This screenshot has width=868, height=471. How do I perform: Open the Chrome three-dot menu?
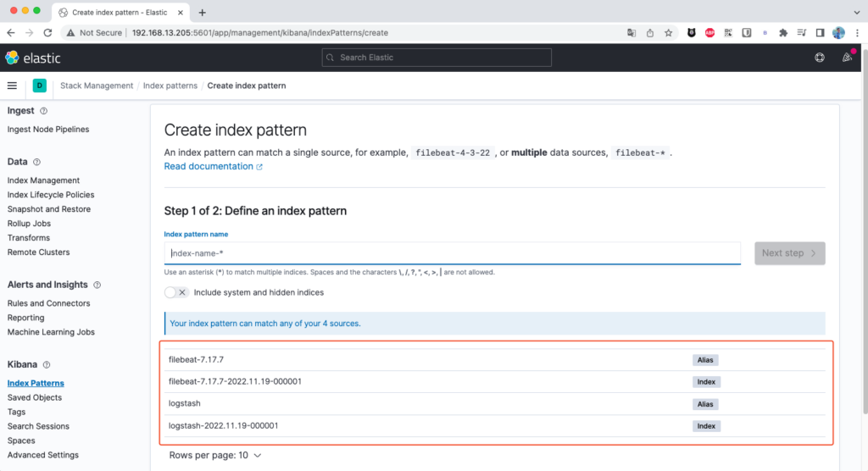(x=857, y=33)
